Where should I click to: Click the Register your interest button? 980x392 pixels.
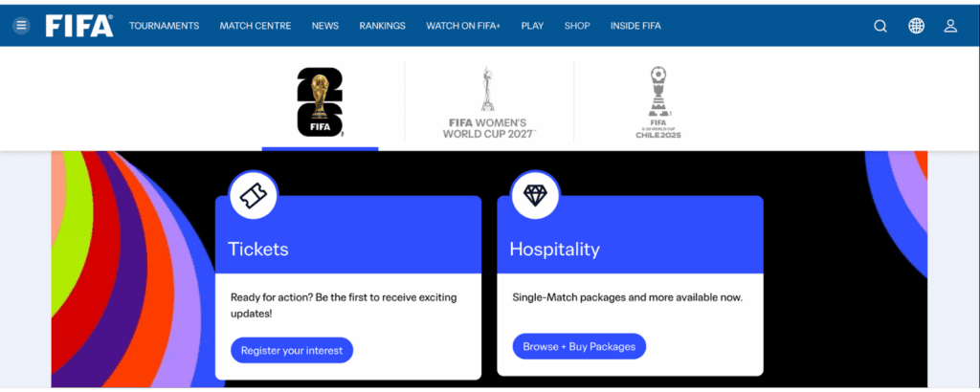[x=292, y=350]
